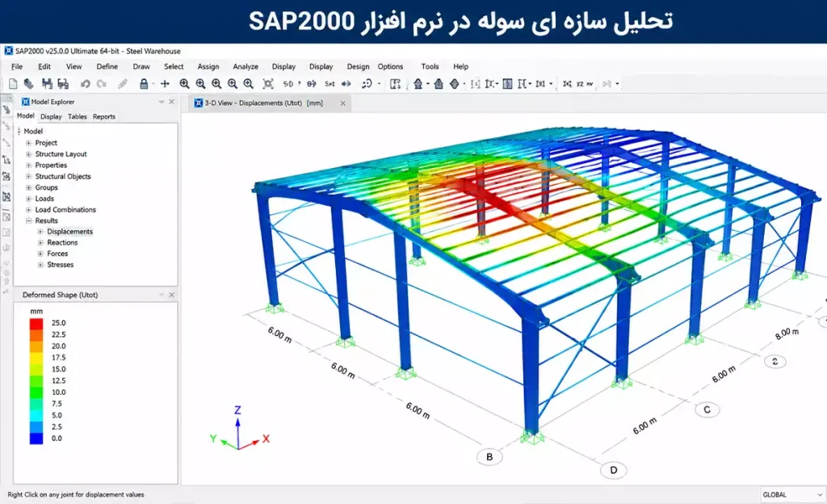
Task: Open the Options menu
Action: pyautogui.click(x=390, y=66)
